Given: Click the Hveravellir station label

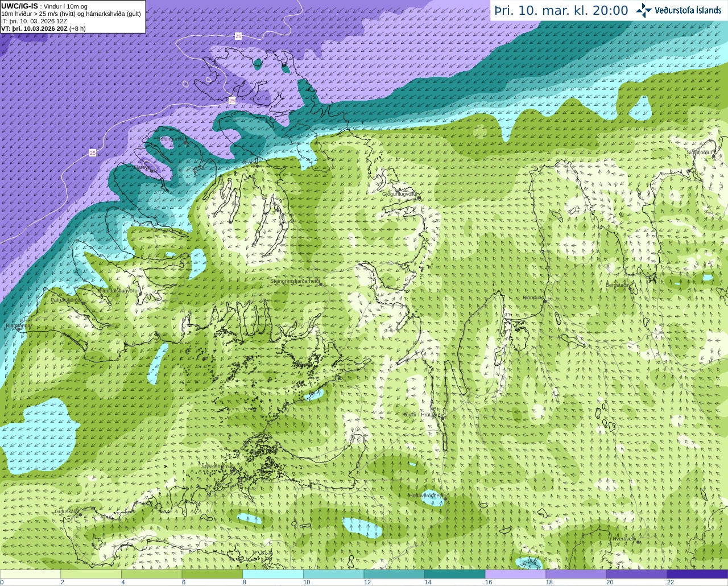Looking at the screenshot, I should pyautogui.click(x=625, y=538).
